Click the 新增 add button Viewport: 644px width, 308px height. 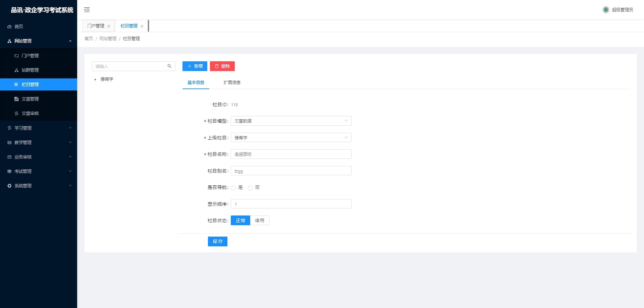click(x=195, y=66)
